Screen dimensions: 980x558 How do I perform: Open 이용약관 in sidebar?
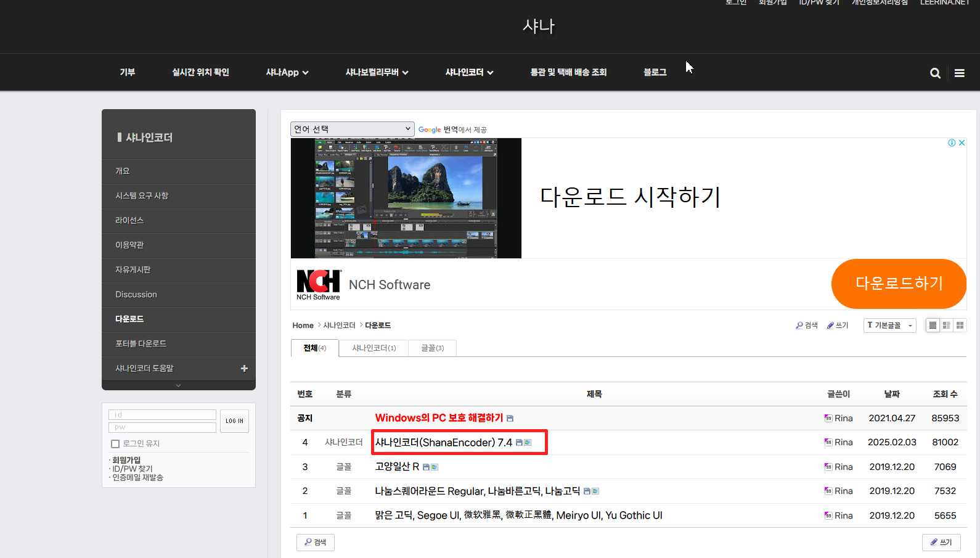point(179,245)
